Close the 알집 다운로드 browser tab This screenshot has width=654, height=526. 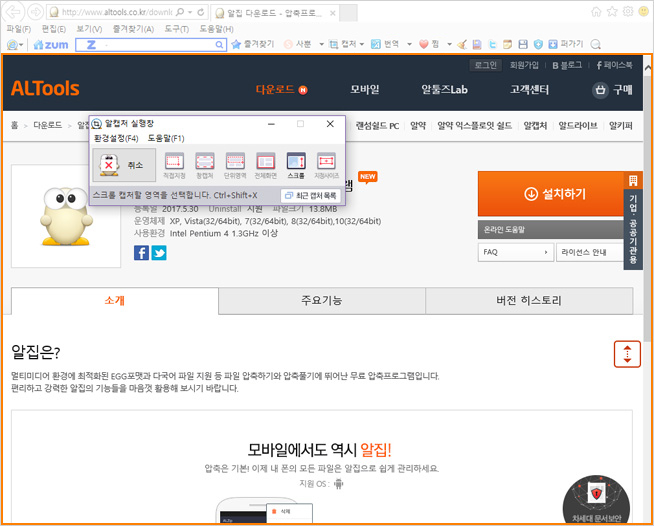click(x=332, y=13)
